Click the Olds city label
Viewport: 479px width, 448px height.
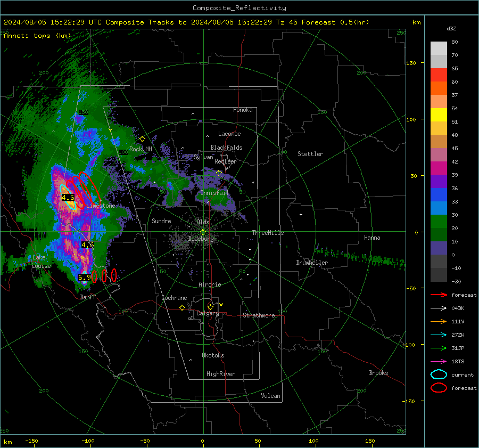pos(203,222)
